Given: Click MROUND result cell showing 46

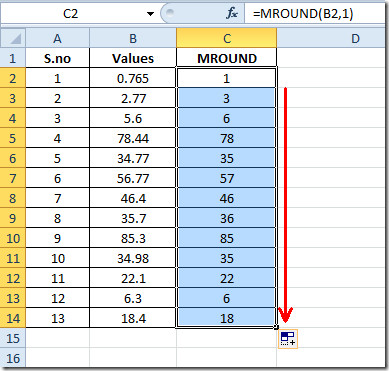Looking at the screenshot, I should pos(226,198).
